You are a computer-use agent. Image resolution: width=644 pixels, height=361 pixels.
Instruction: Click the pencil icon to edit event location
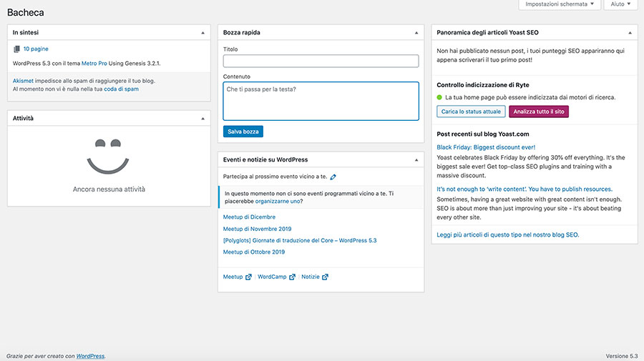[x=333, y=176]
